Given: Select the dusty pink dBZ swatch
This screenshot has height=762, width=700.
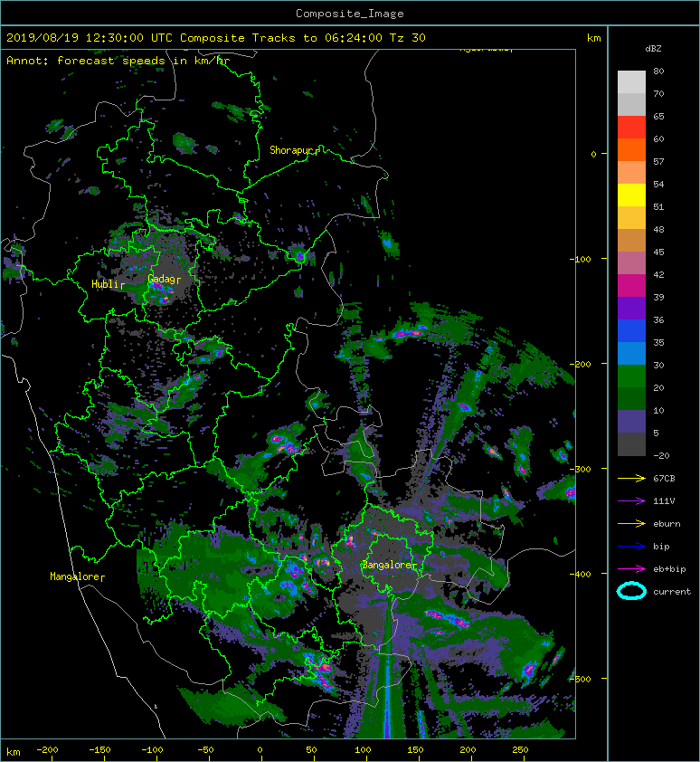Looking at the screenshot, I should (631, 263).
